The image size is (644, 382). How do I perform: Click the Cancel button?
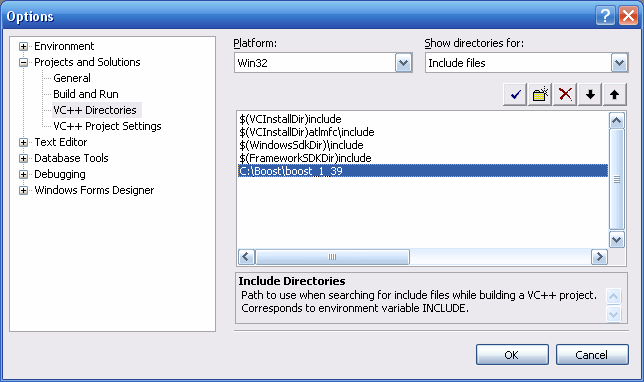[592, 354]
